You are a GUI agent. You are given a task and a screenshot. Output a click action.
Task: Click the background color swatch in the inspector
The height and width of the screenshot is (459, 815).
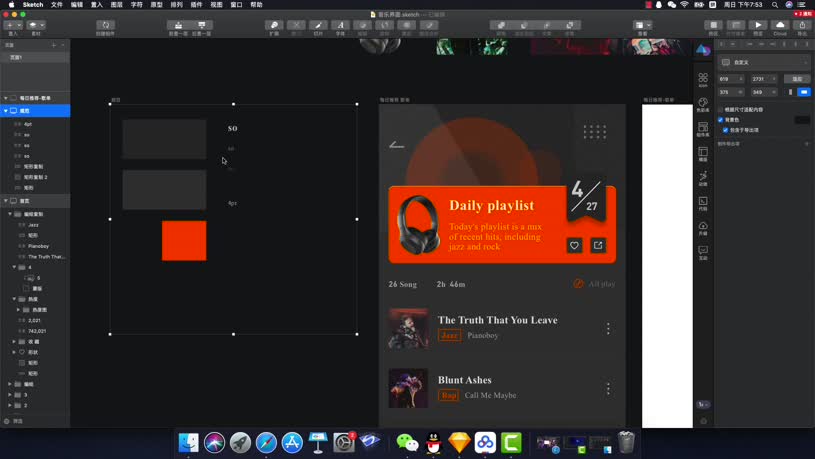pyautogui.click(x=802, y=120)
